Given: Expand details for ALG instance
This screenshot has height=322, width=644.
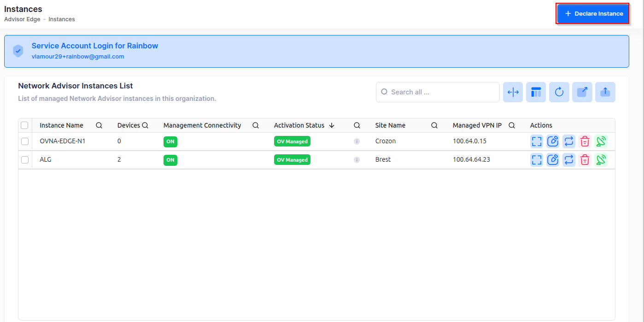Looking at the screenshot, I should click(537, 160).
